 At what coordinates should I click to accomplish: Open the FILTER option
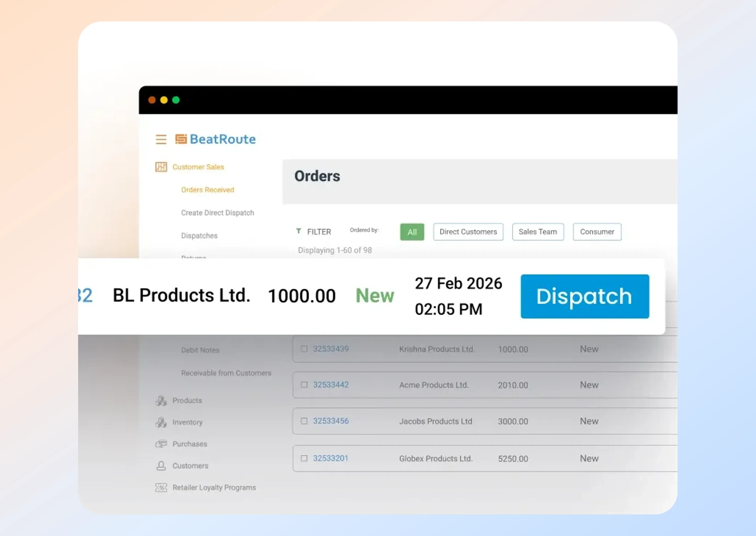[319, 232]
